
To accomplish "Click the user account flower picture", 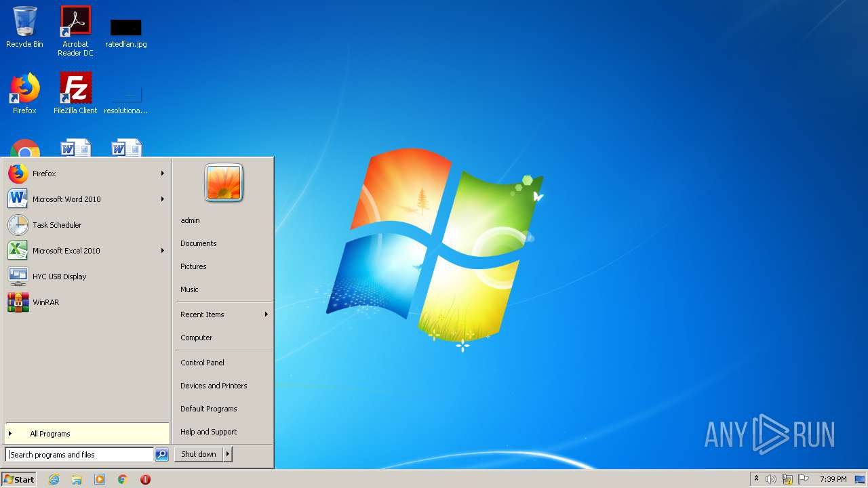I will (224, 183).
